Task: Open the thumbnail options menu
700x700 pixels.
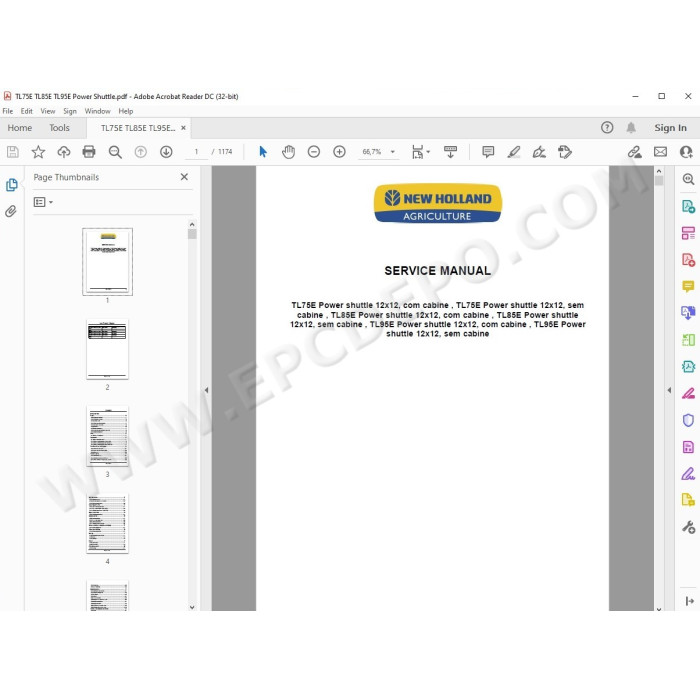Action: [43, 203]
